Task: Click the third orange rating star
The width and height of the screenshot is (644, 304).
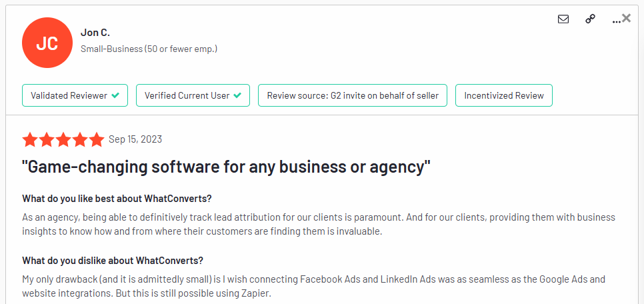Action: (63, 140)
